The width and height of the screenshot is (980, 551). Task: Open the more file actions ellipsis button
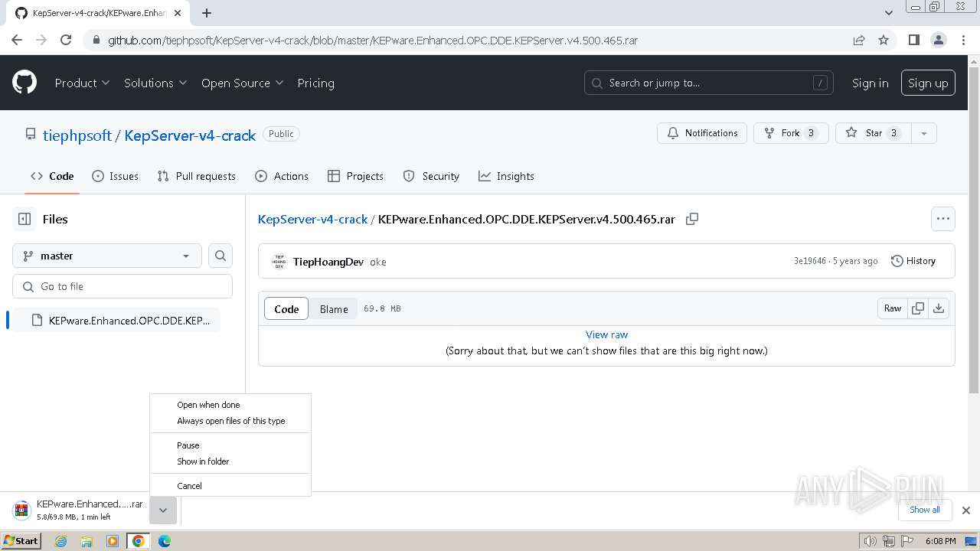[x=943, y=219]
